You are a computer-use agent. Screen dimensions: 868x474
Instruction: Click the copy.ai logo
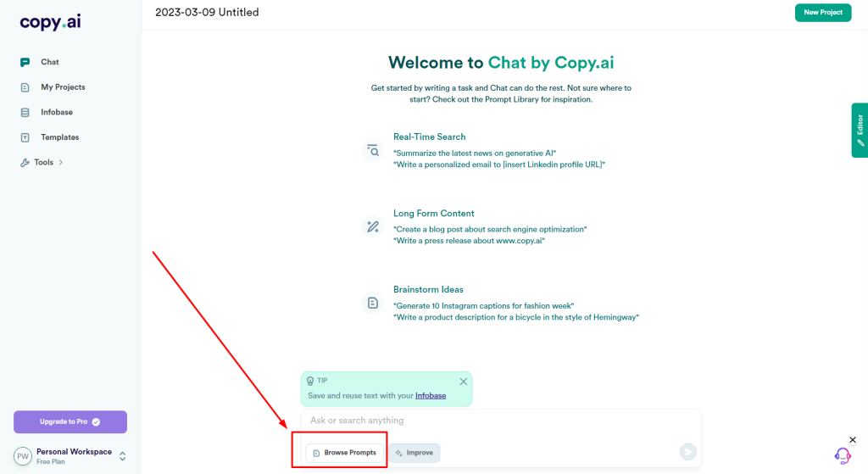pyautogui.click(x=50, y=22)
